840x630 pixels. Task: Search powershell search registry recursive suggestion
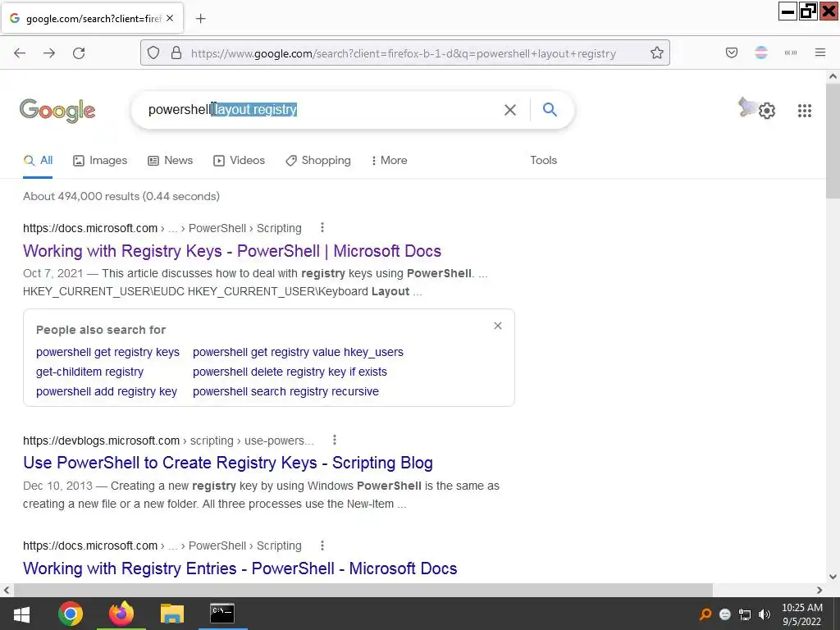285,391
